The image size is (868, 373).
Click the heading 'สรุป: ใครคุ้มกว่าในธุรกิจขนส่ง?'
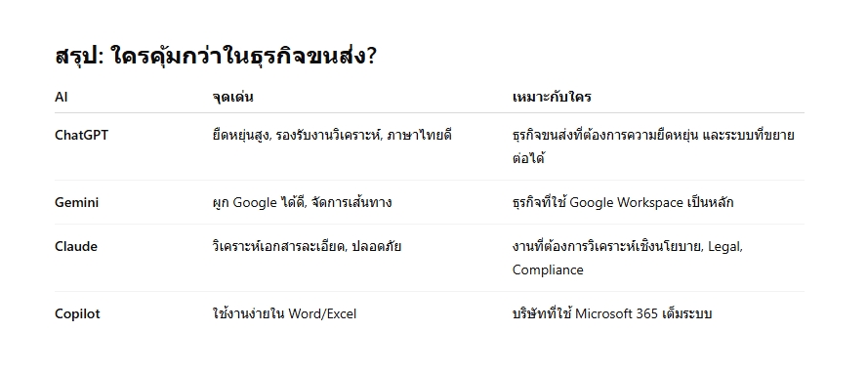[216, 57]
